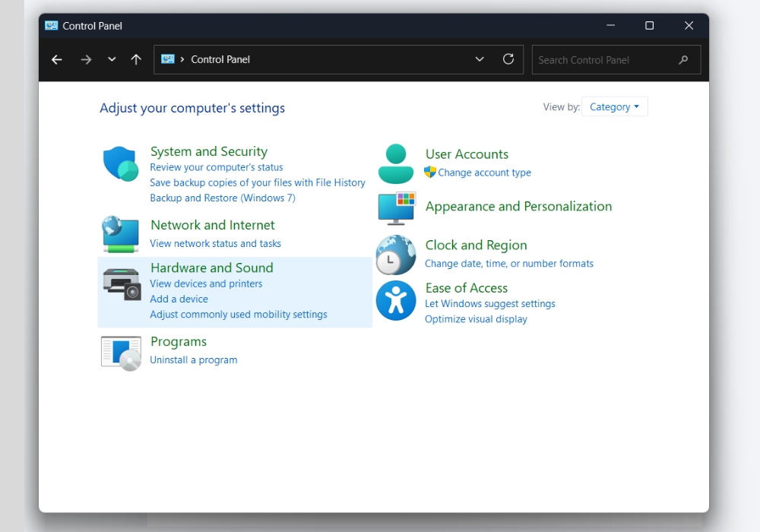Open Clock and Region heading link
Image resolution: width=760 pixels, height=532 pixels.
tap(476, 245)
